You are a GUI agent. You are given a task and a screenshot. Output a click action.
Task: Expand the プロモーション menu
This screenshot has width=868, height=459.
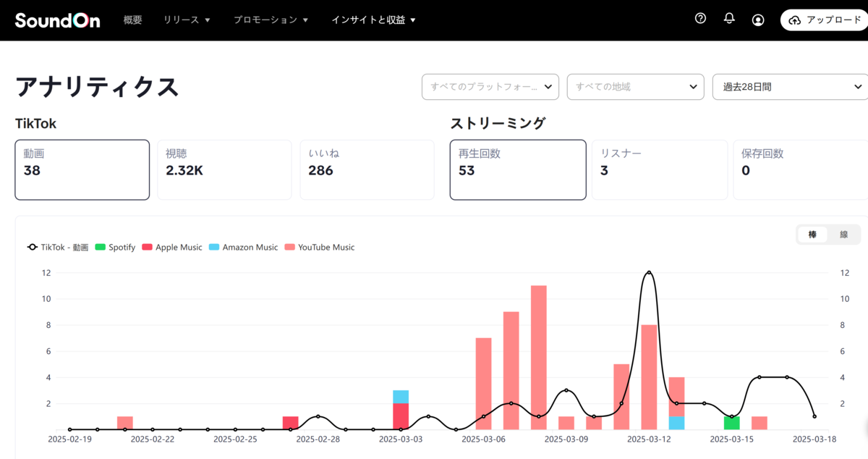(x=271, y=20)
